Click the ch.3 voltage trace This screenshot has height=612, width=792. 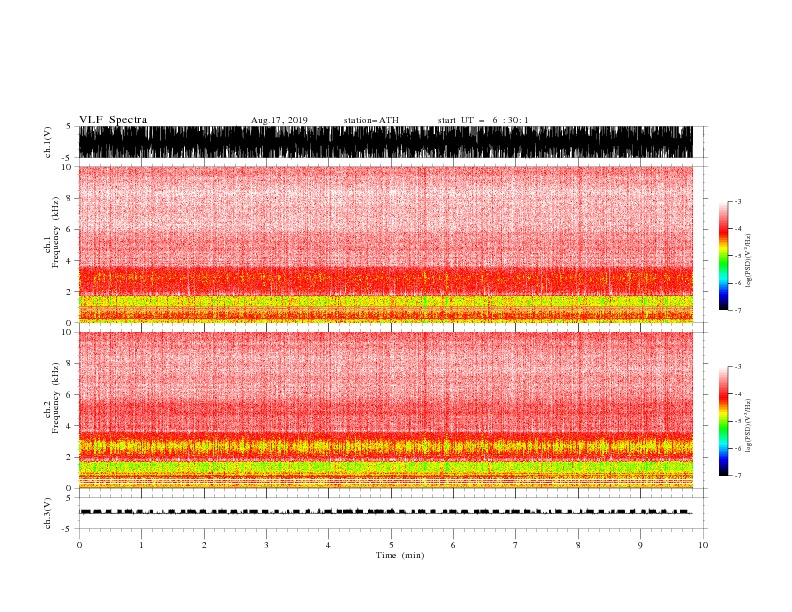click(385, 512)
